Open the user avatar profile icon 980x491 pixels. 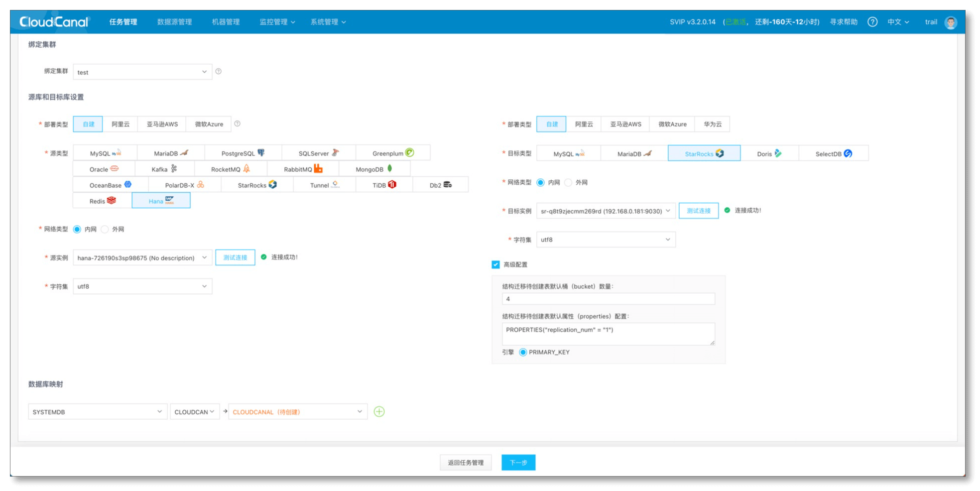click(x=950, y=22)
